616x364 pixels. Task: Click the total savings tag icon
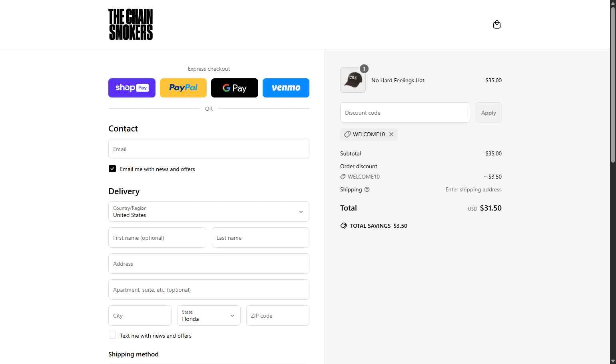[343, 226]
